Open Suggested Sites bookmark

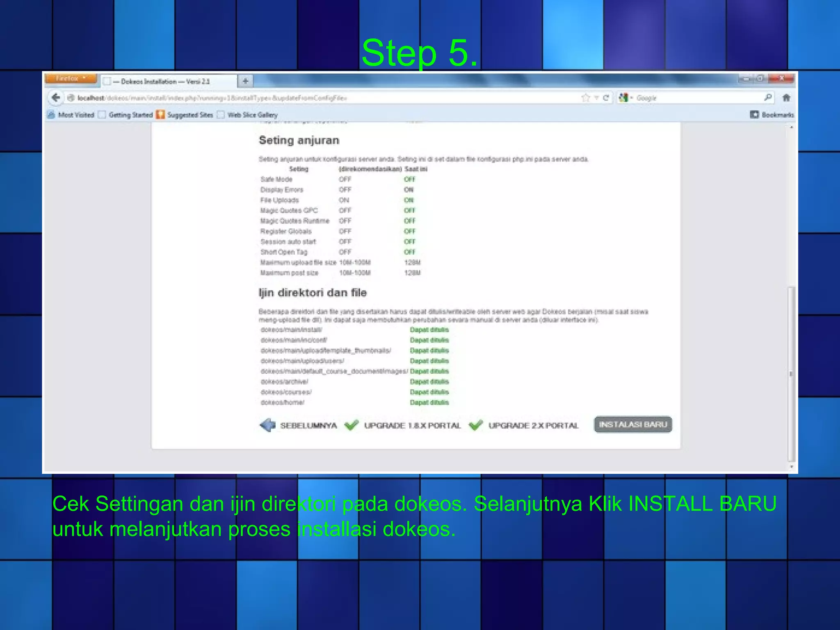point(185,115)
